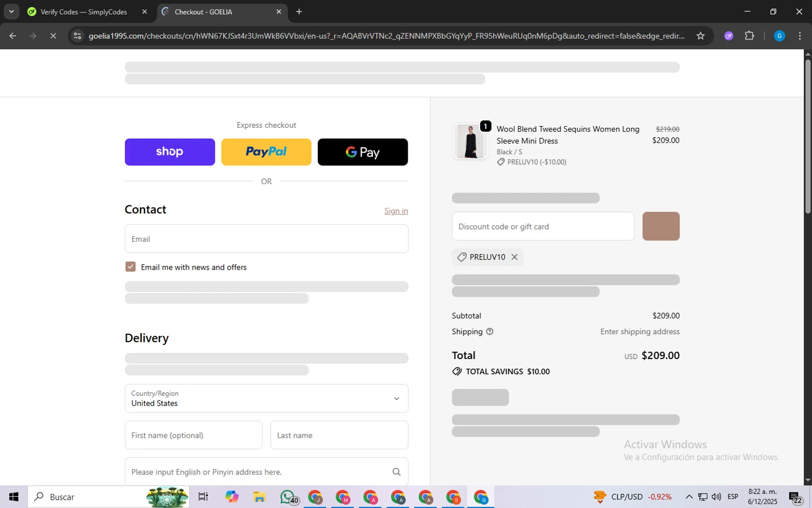Click the Discount code or gift card field
The width and height of the screenshot is (812, 508).
pos(543,226)
